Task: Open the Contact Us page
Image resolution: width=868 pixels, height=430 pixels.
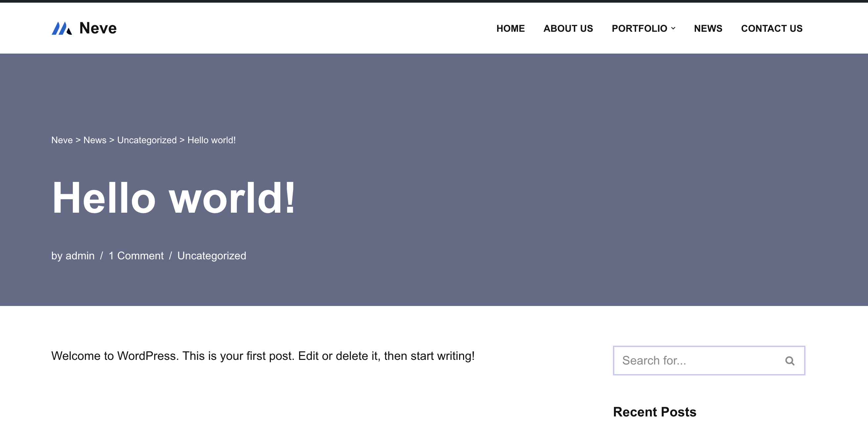Action: [x=771, y=28]
